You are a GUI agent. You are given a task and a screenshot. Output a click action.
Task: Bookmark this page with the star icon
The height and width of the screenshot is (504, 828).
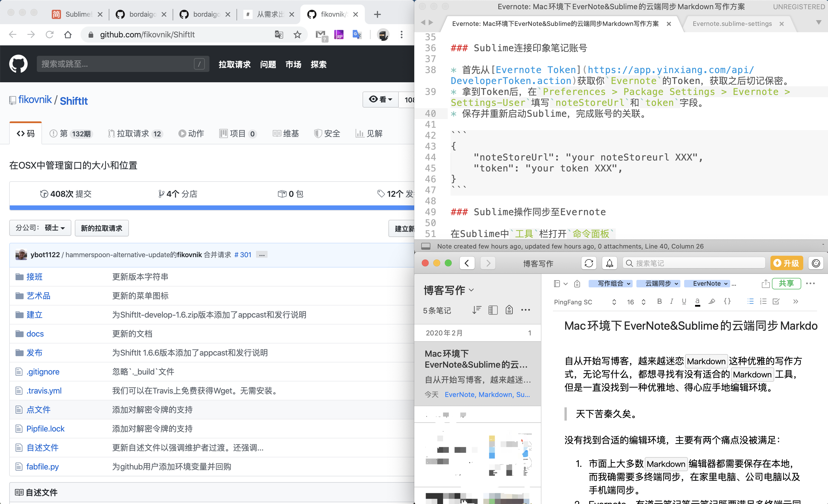(297, 34)
